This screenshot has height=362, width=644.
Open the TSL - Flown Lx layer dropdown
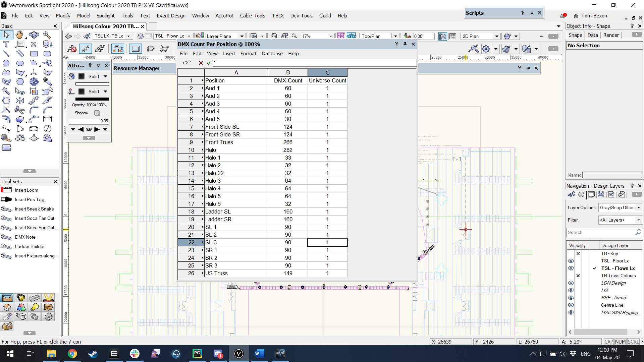pyautogui.click(x=189, y=36)
